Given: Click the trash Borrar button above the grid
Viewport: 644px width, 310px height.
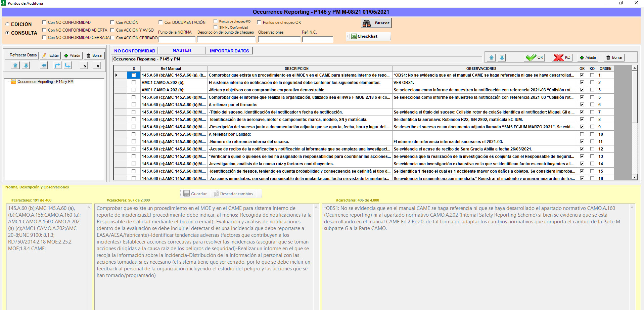Looking at the screenshot, I should point(614,57).
